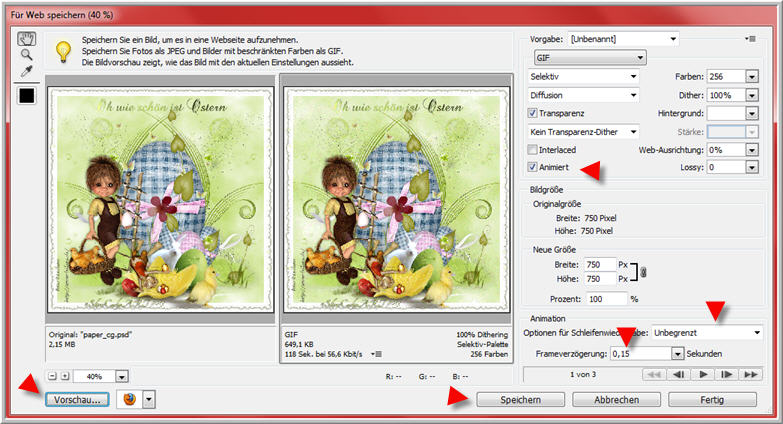Play the animation
This screenshot has width=783, height=424.
tap(703, 374)
